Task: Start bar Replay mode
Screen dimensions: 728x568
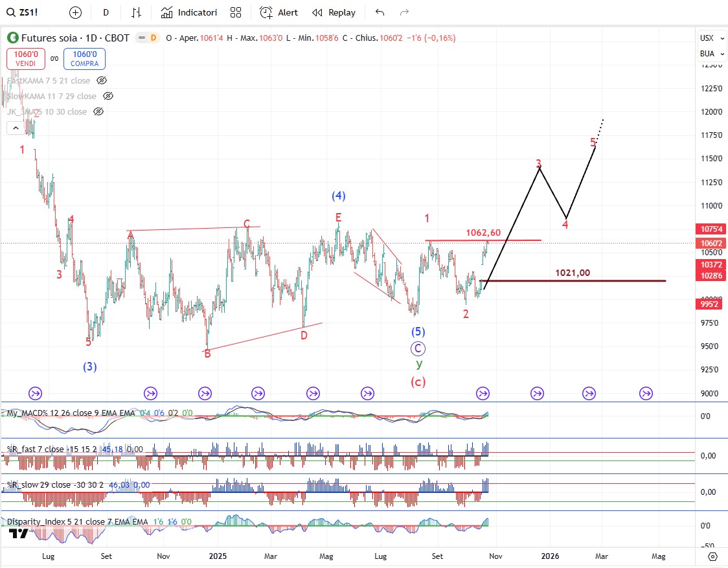Action: click(x=334, y=12)
